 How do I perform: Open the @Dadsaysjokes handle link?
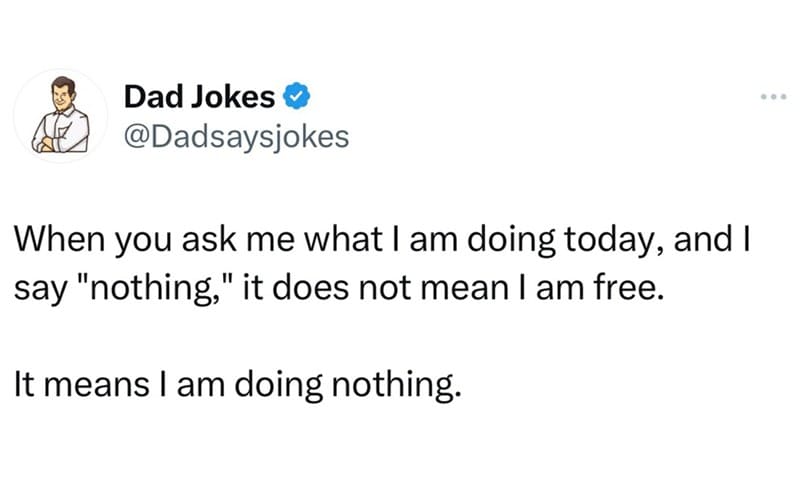pos(237,137)
